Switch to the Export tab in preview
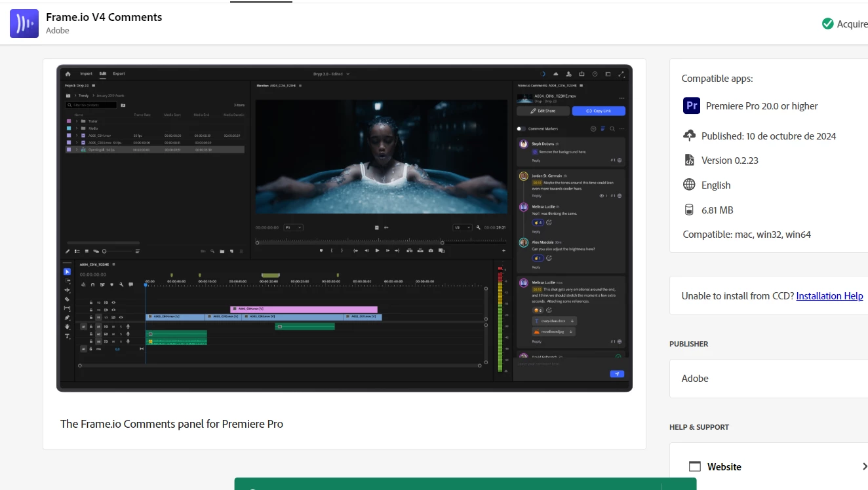Viewport: 868px width, 490px height. pos(119,74)
